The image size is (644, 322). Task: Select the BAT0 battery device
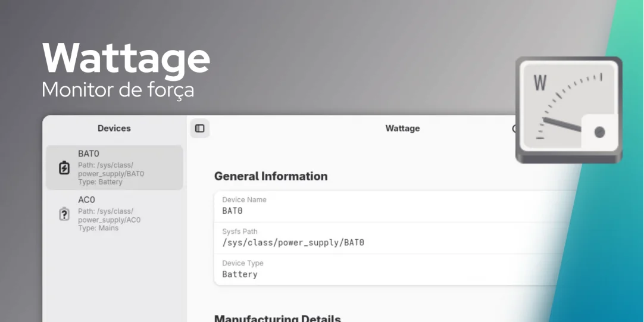coord(114,168)
